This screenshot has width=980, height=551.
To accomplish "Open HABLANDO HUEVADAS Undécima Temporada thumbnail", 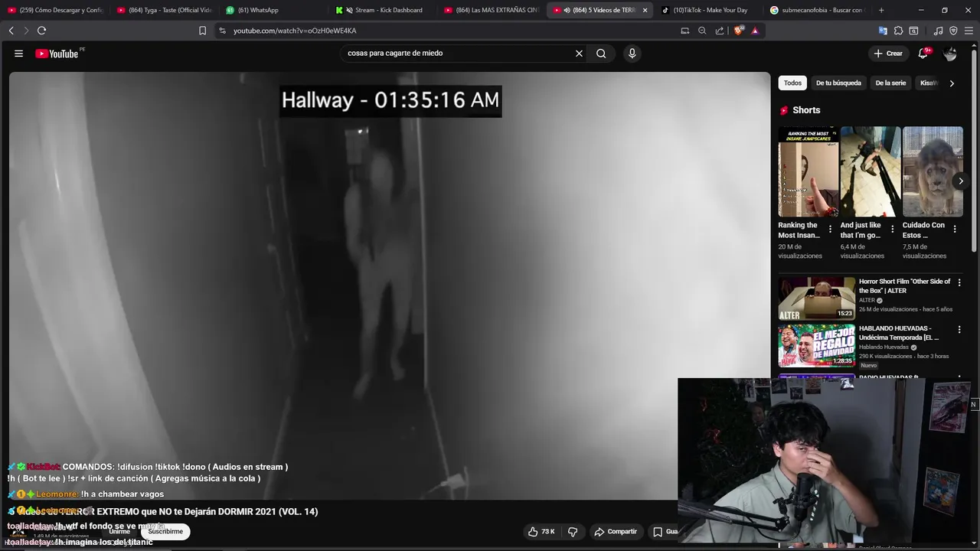I will click(817, 345).
